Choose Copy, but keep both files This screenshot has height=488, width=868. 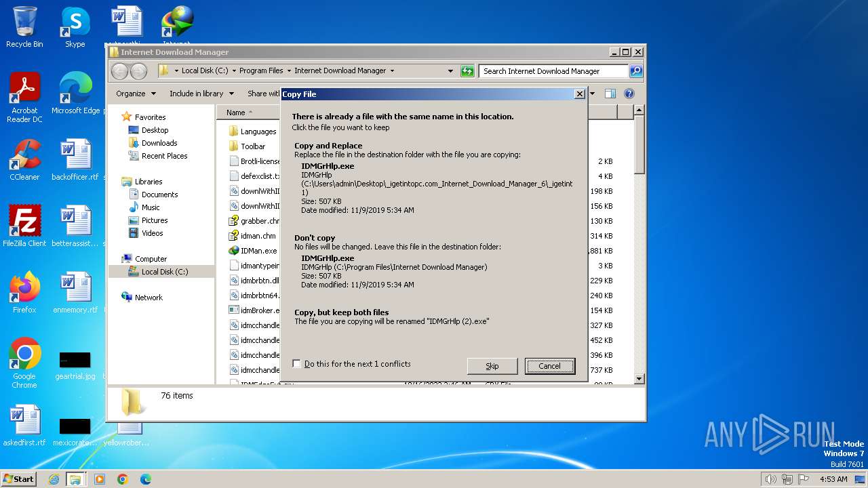pyautogui.click(x=433, y=317)
